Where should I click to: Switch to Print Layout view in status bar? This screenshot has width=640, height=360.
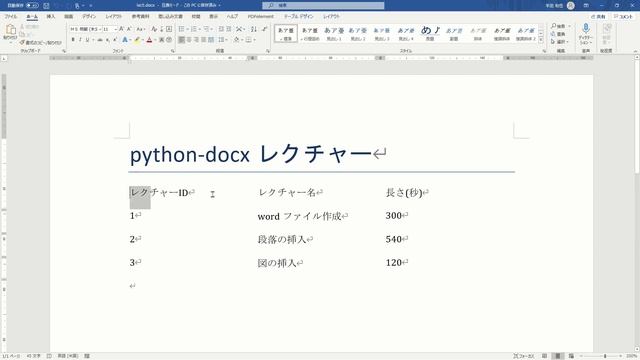[558, 356]
